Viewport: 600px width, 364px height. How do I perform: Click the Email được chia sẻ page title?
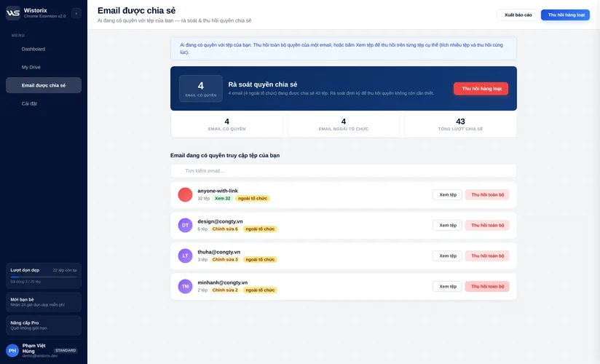coord(137,10)
